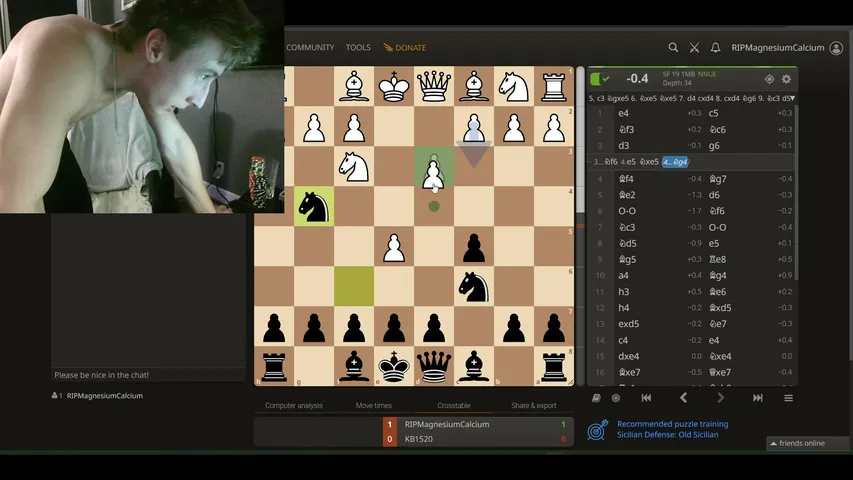The width and height of the screenshot is (853, 480).
Task: Open the COMMUNITY menu
Action: [x=310, y=47]
